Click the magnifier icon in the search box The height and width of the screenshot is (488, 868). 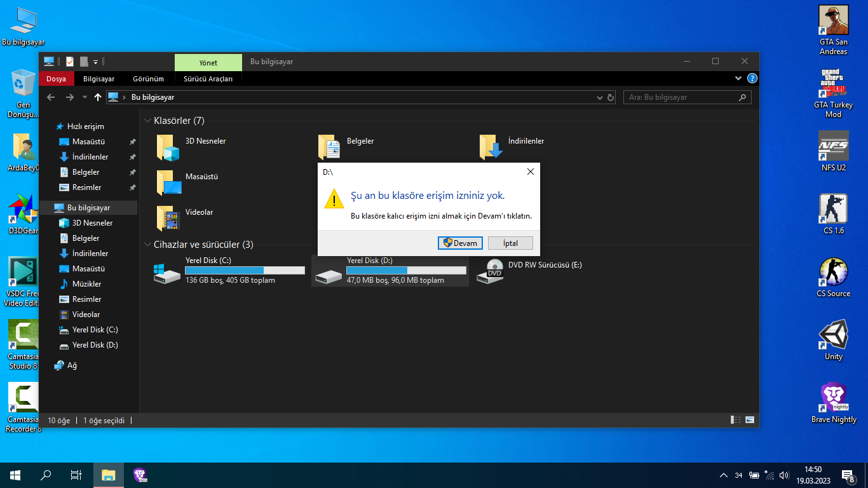click(743, 97)
